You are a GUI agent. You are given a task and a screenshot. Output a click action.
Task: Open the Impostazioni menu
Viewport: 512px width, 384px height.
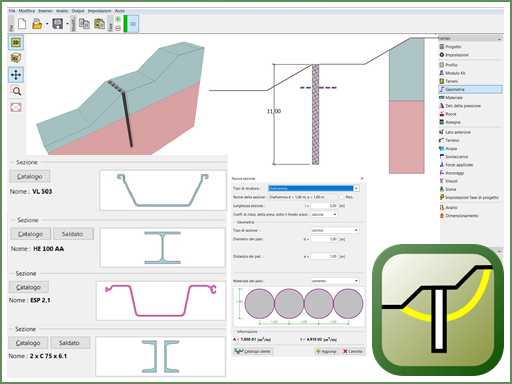pyautogui.click(x=99, y=11)
